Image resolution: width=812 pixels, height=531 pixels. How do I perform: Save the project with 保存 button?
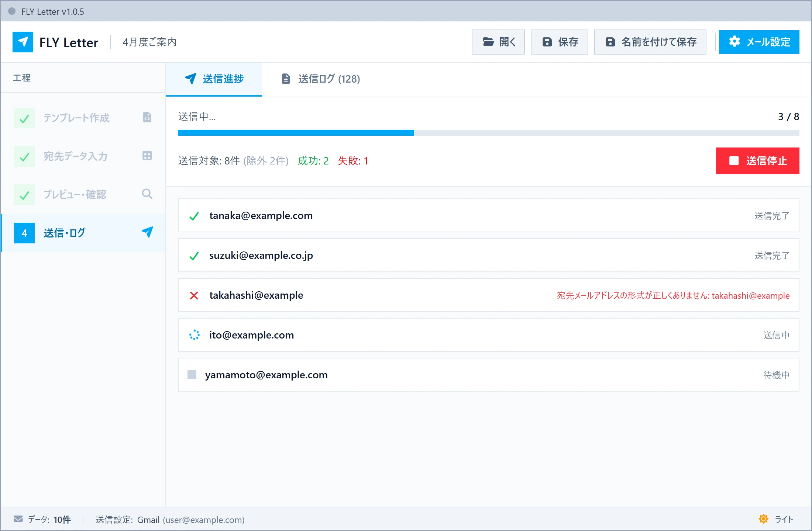coord(560,42)
